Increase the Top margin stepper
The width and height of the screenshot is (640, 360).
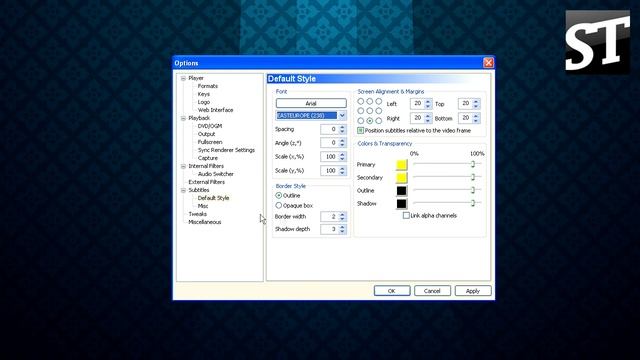pos(476,101)
